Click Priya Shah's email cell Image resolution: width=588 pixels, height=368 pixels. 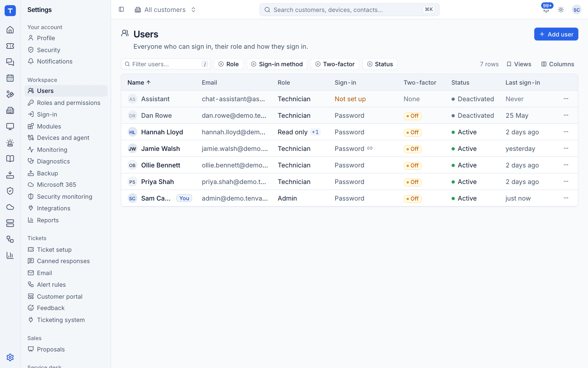[234, 182]
